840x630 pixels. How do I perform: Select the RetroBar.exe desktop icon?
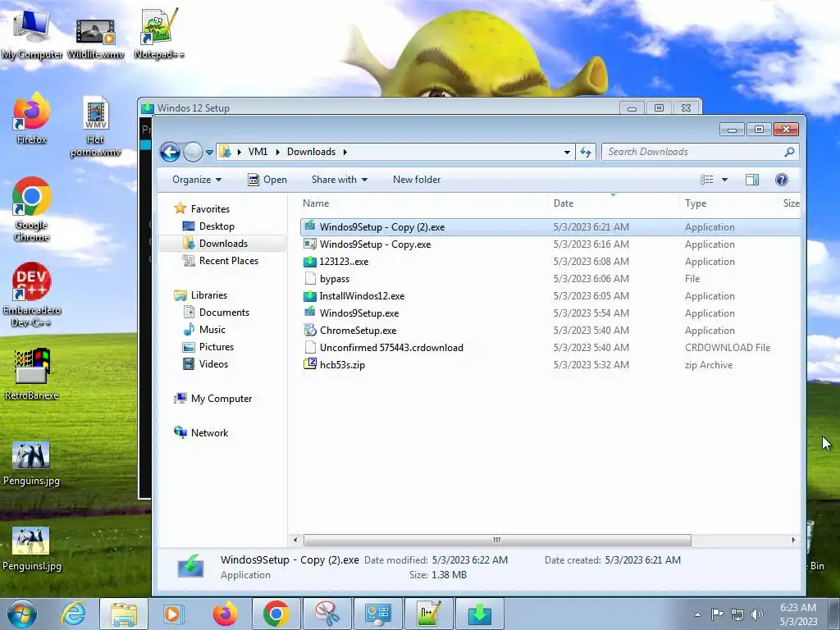pyautogui.click(x=32, y=374)
